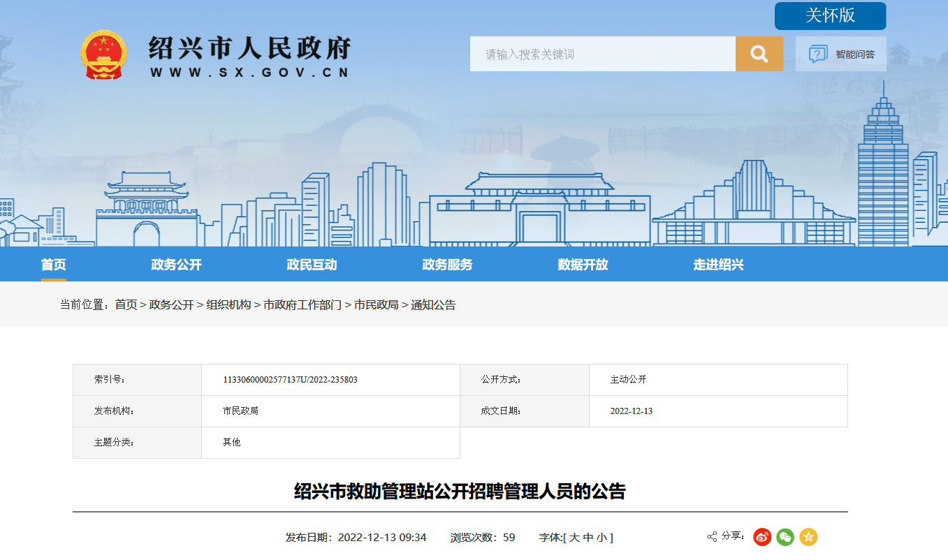Focus the 请输入搜索关键词 search field
Viewport: 948px width, 560px height.
(602, 54)
